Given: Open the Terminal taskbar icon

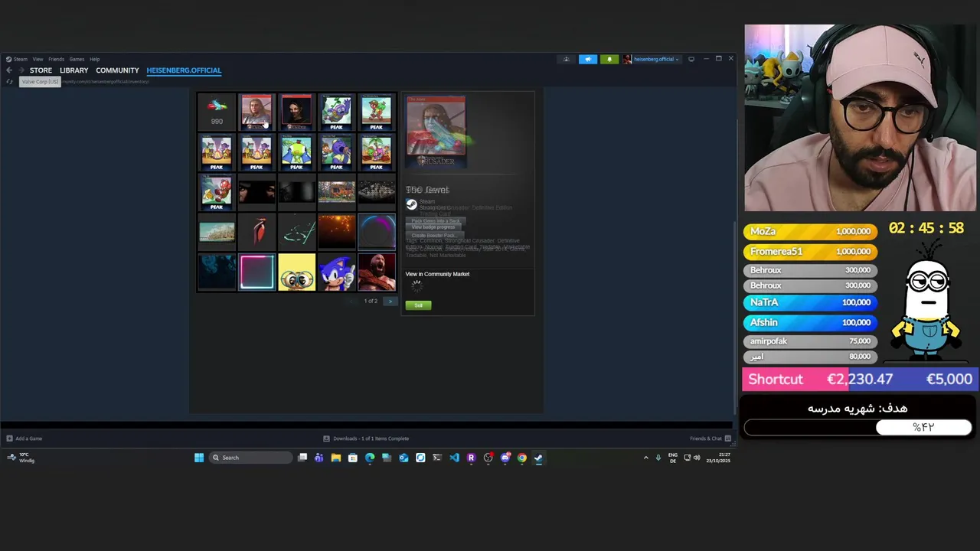Looking at the screenshot, I should click(437, 458).
